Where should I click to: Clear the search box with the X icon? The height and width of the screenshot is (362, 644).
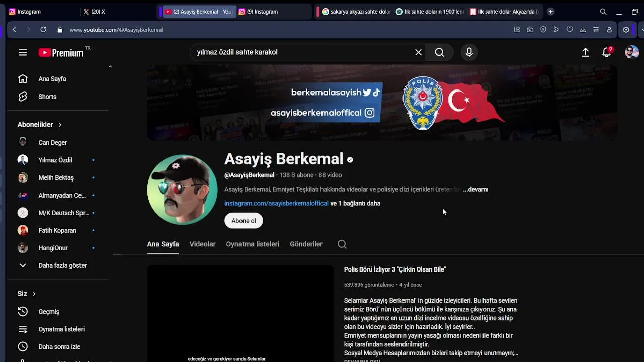(x=418, y=52)
